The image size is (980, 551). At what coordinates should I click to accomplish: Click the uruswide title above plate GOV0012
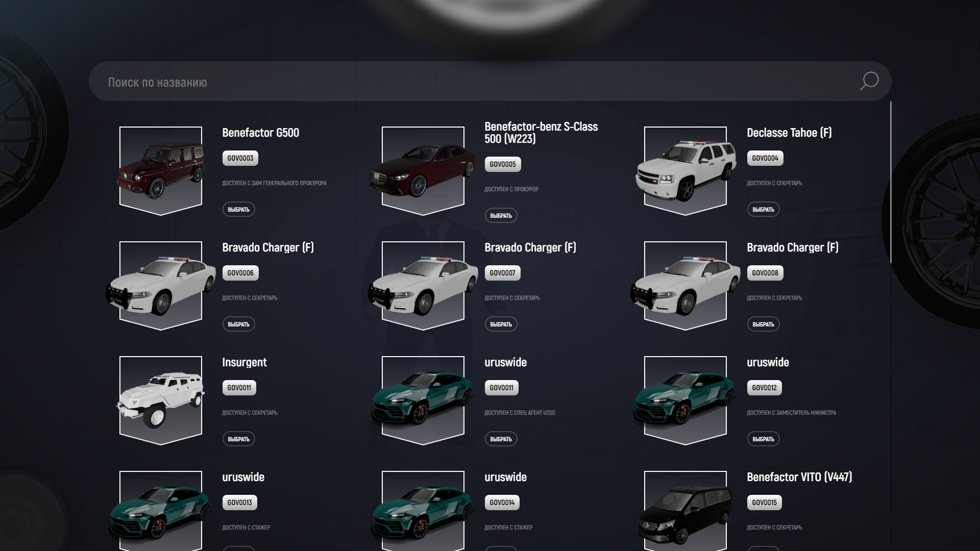click(x=768, y=362)
